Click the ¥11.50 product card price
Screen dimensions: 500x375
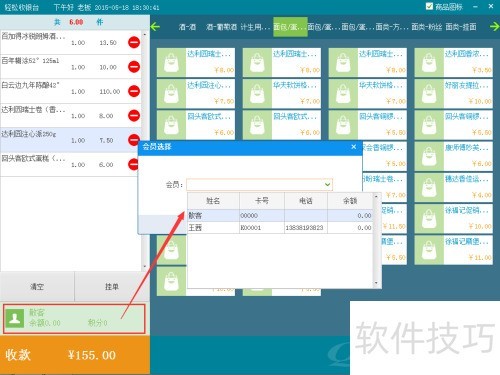394,226
